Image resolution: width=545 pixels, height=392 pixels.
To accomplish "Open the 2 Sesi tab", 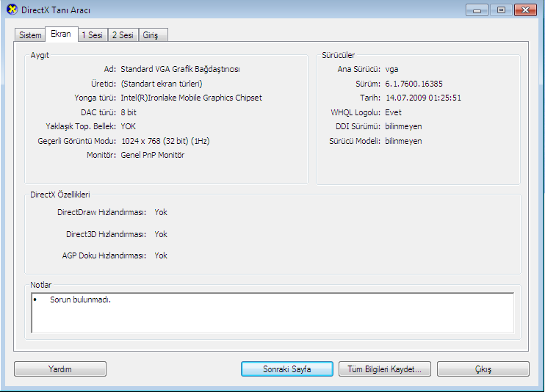I will 123,35.
